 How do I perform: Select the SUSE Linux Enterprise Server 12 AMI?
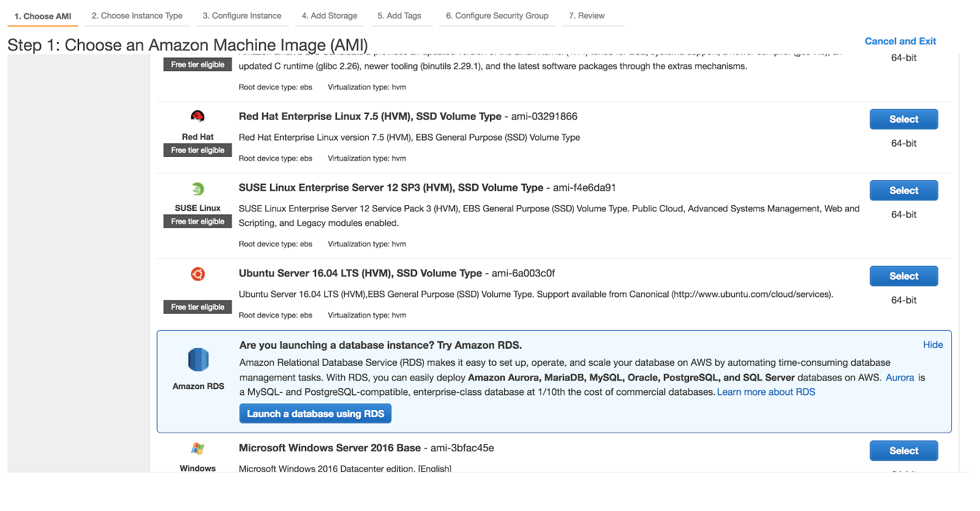coord(903,191)
